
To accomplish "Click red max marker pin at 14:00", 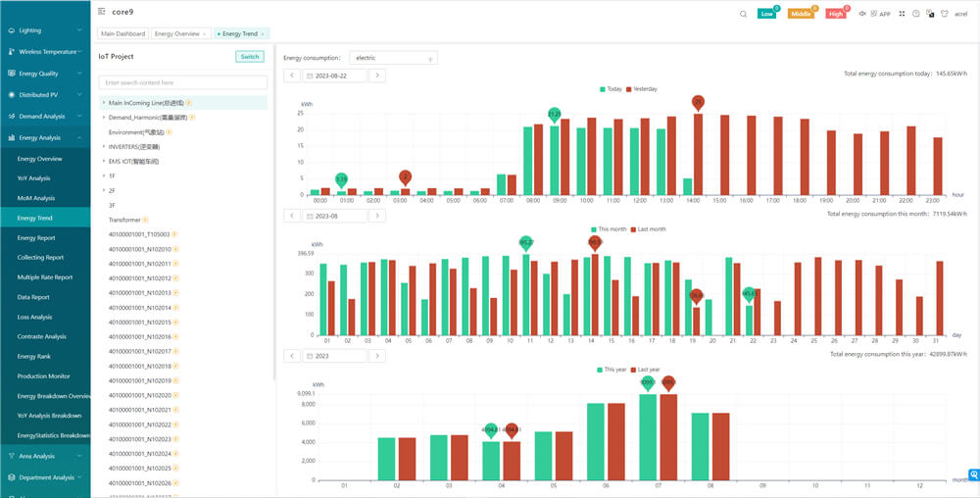I will click(698, 103).
